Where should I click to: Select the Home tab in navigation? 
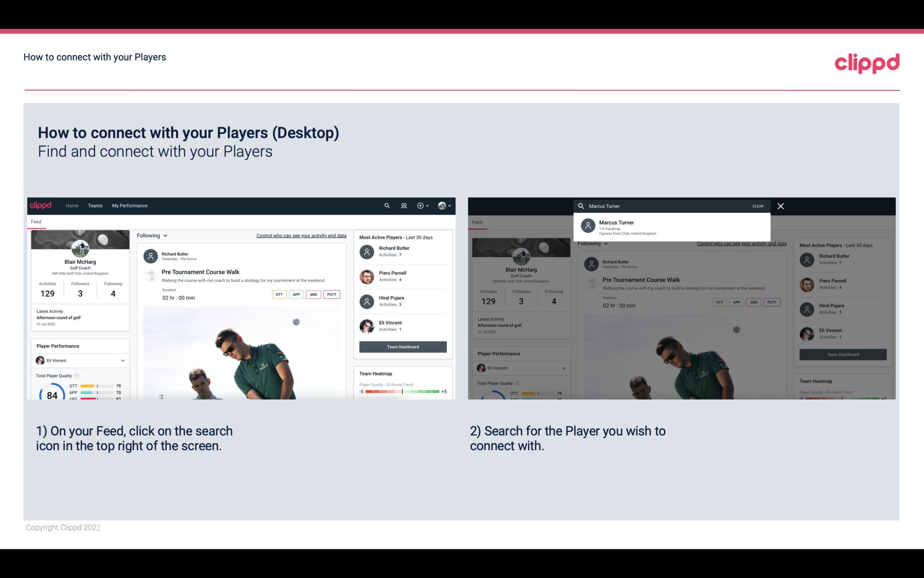point(72,205)
